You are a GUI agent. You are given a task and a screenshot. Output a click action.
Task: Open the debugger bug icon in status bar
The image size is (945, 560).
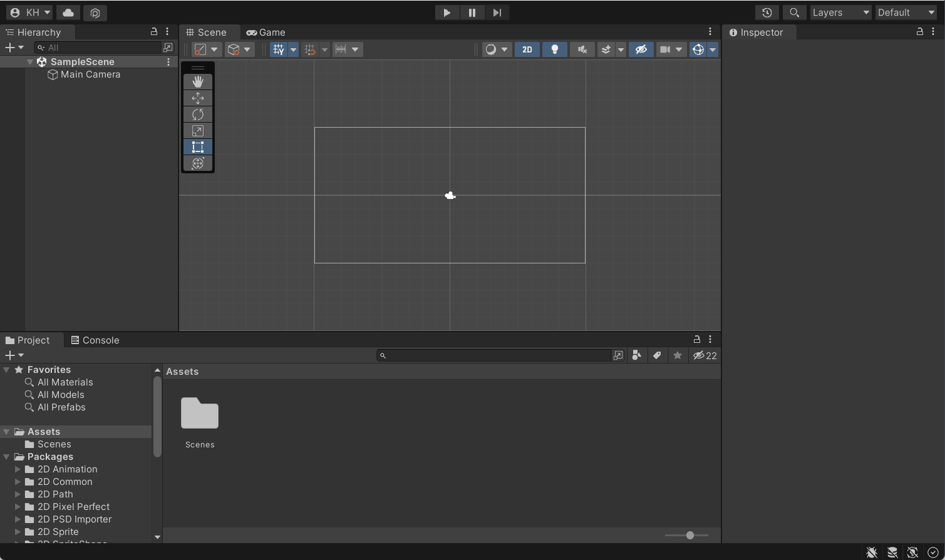pos(872,552)
